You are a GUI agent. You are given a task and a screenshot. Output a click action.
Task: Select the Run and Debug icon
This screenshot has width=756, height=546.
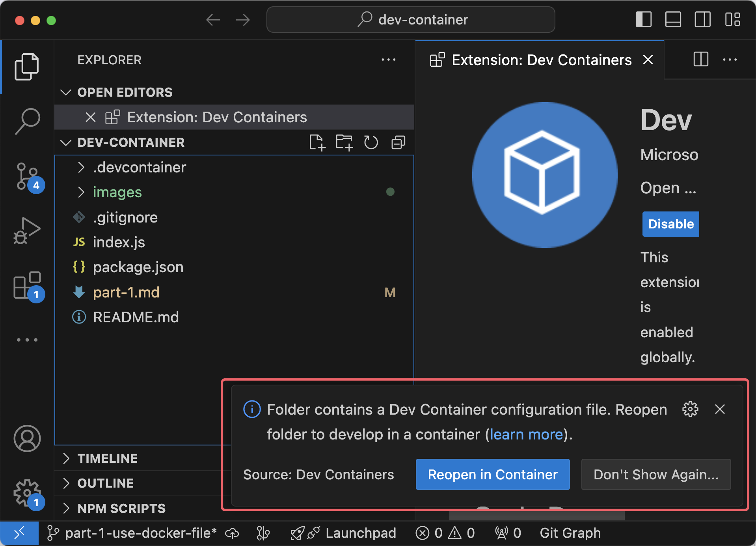(27, 231)
